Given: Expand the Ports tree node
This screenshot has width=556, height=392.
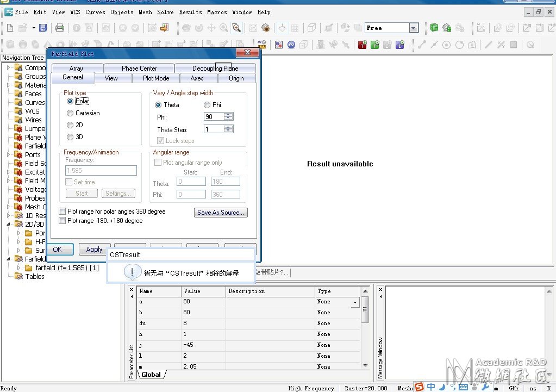Looking at the screenshot, I should tap(9, 154).
